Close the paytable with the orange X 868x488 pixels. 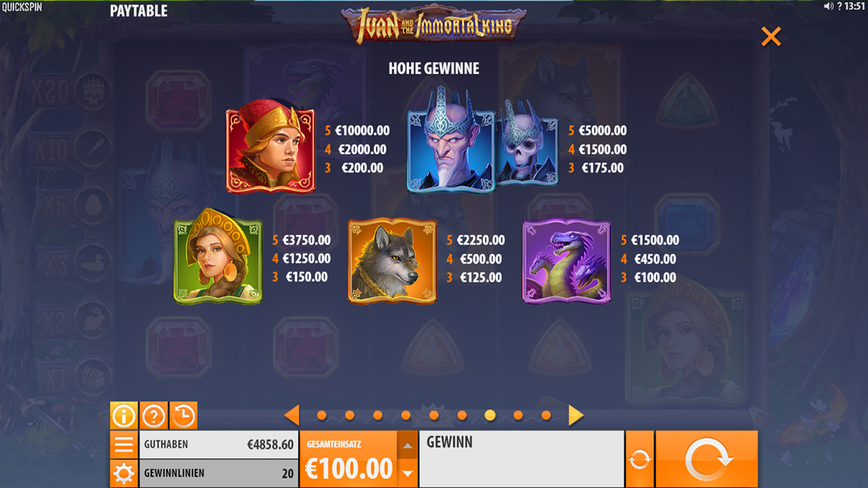[771, 36]
